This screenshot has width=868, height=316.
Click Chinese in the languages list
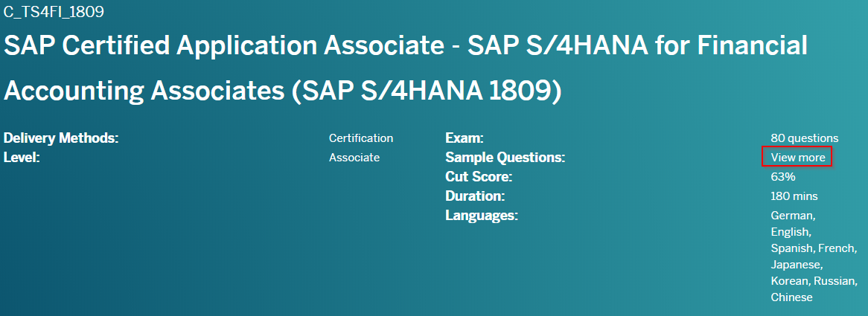(x=791, y=297)
